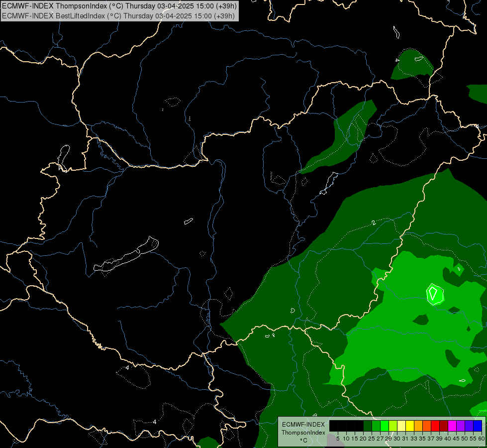This screenshot has height=448, width=487.
Task: Click the brightest green peak cell on the map
Action: 435,294
